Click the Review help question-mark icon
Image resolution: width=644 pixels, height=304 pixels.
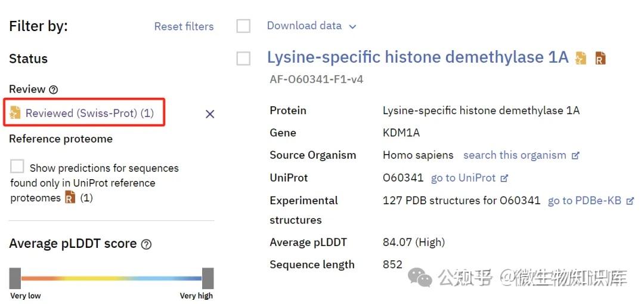coord(54,90)
